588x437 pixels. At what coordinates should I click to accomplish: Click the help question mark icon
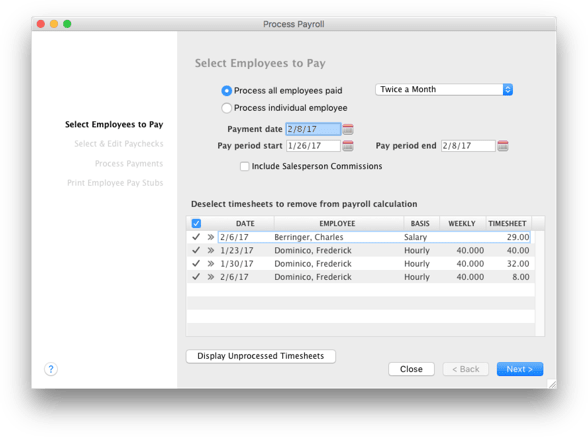[x=51, y=369]
